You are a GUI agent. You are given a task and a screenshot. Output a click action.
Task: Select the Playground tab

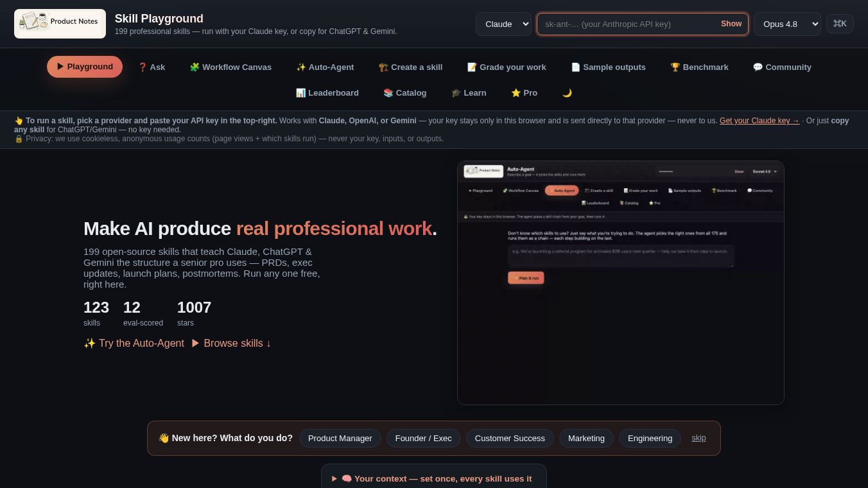85,67
